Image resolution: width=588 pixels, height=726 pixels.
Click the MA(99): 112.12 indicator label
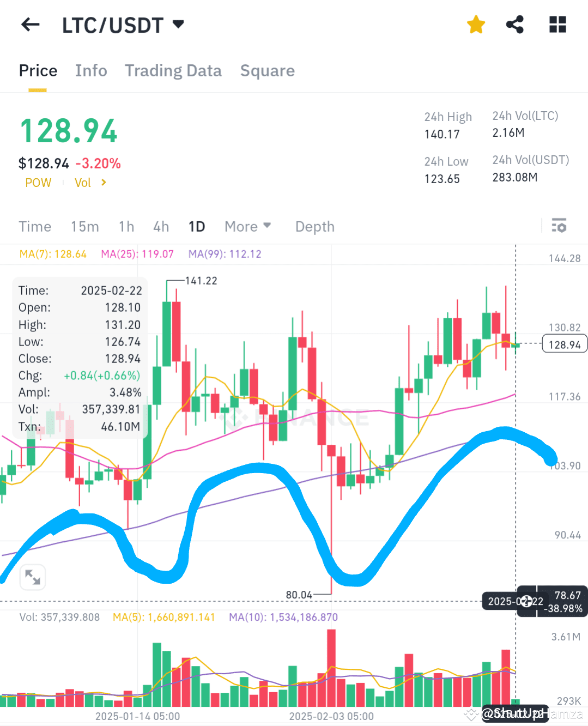225,254
